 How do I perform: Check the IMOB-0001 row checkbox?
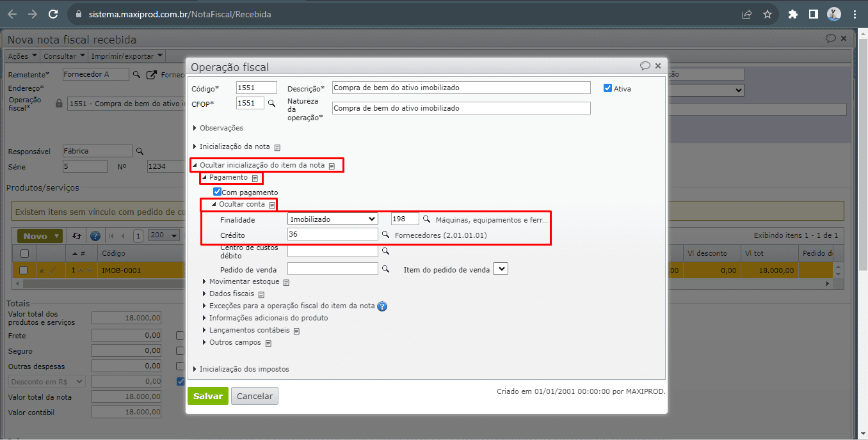[24, 271]
